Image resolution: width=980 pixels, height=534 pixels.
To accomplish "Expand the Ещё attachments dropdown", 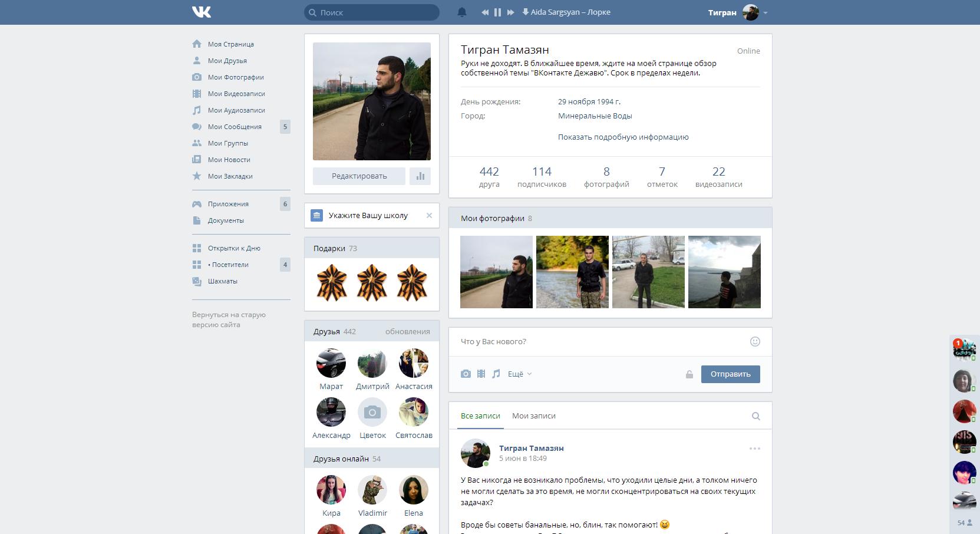I will (520, 374).
